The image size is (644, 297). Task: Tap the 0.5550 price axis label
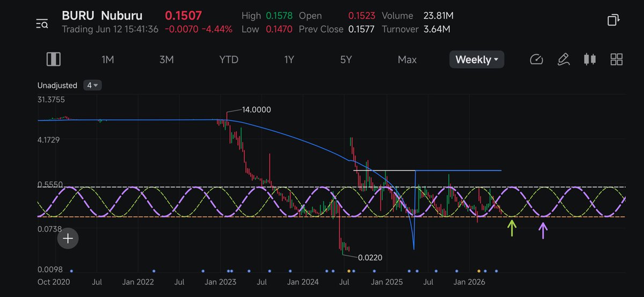pos(50,184)
